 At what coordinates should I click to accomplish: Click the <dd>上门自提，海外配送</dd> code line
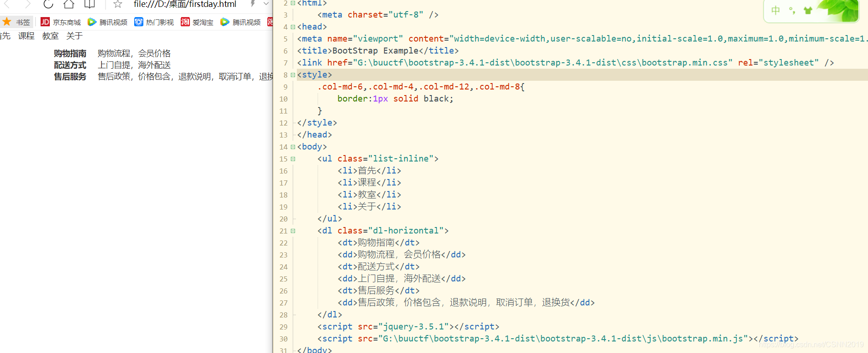pyautogui.click(x=402, y=279)
